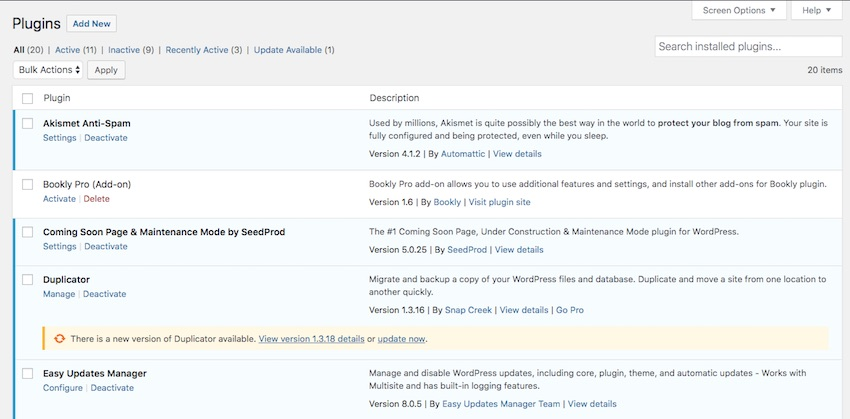Deactivate the Coming Soon Page plugin
The width and height of the screenshot is (850, 419).
106,246
